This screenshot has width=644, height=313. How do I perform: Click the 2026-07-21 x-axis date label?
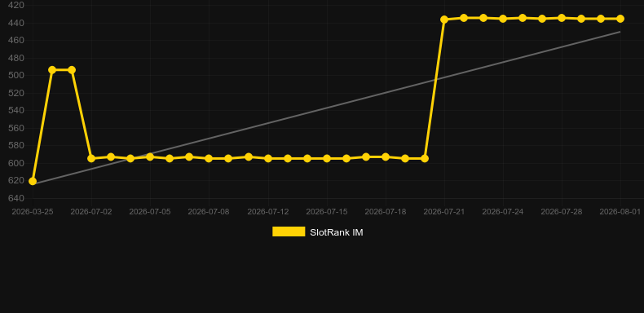point(444,212)
